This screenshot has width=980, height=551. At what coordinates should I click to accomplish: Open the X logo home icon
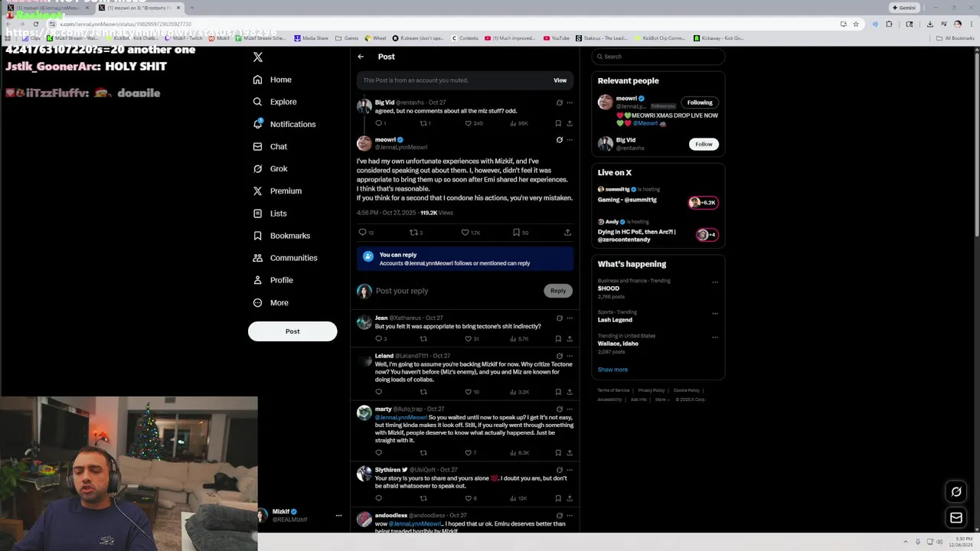(x=258, y=57)
